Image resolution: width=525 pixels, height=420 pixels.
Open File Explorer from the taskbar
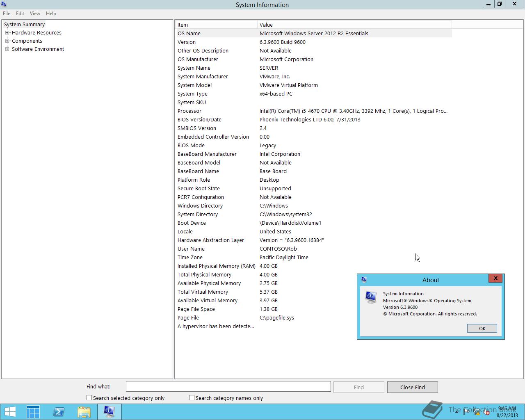(x=84, y=412)
